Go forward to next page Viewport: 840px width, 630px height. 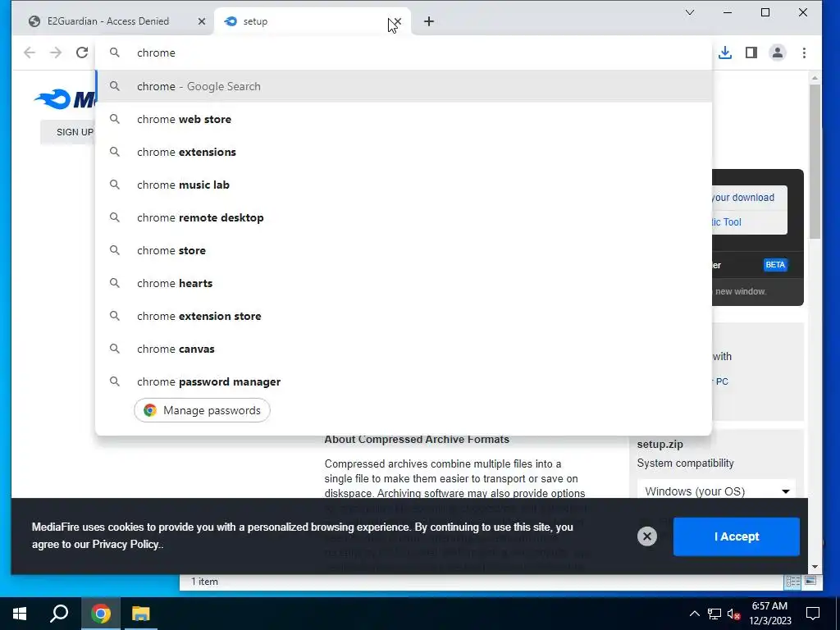[56, 52]
